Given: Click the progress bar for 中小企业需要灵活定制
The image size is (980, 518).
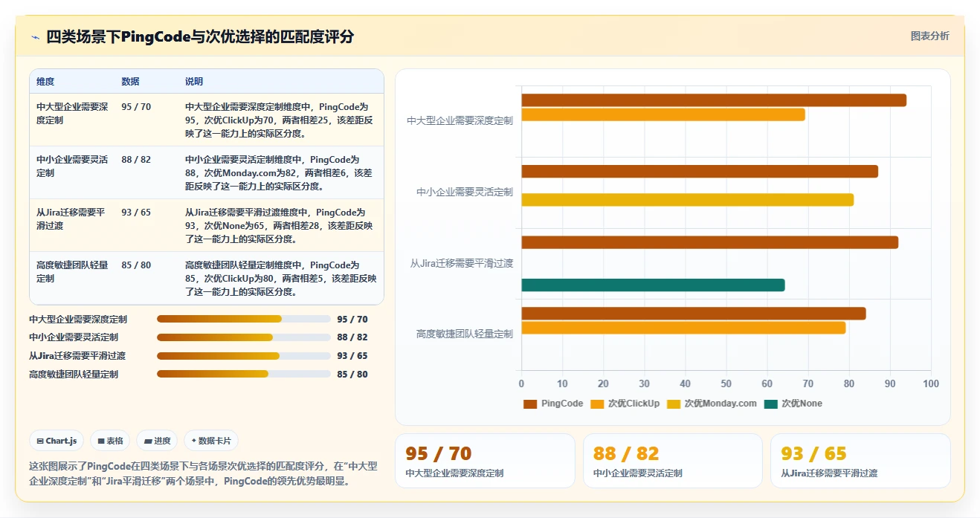Looking at the screenshot, I should click(244, 337).
